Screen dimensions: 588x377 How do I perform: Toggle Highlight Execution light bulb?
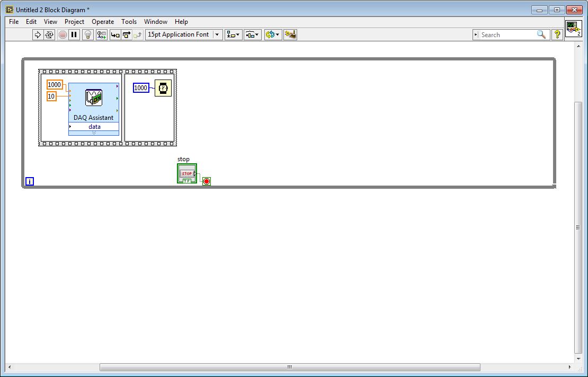point(88,35)
